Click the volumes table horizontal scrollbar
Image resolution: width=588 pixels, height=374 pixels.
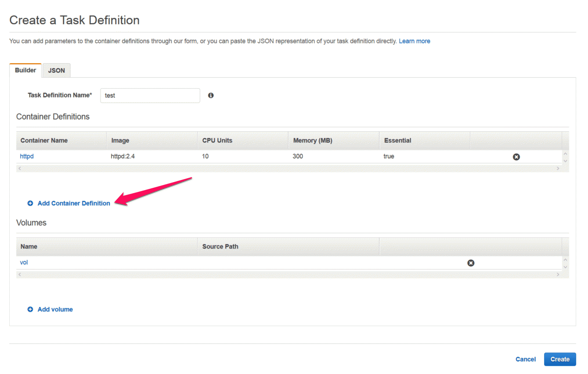pos(289,274)
